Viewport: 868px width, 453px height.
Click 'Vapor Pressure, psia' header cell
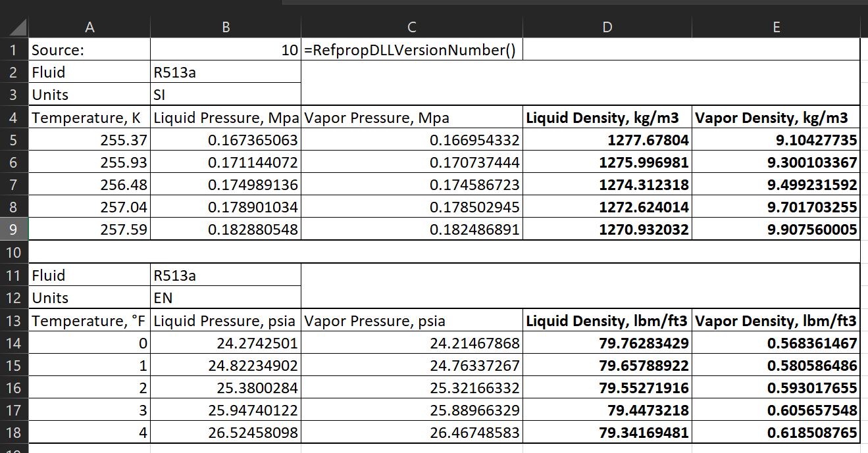click(x=412, y=320)
